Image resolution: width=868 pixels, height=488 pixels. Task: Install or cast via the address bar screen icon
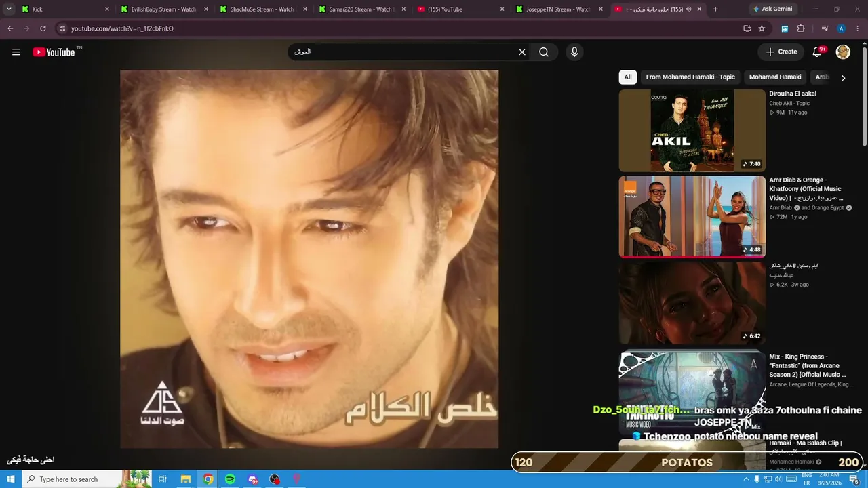point(747,28)
